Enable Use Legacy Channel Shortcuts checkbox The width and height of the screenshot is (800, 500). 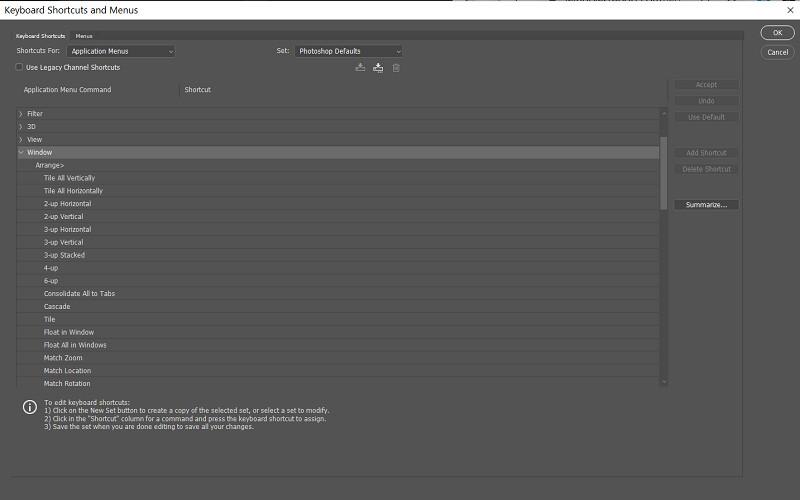point(19,67)
